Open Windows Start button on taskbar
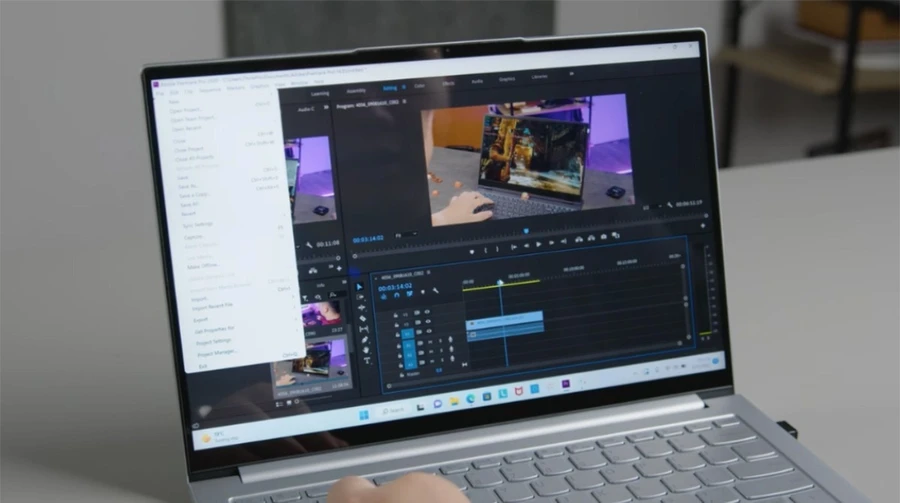Viewport: 900px width, 503px height. pos(364,415)
